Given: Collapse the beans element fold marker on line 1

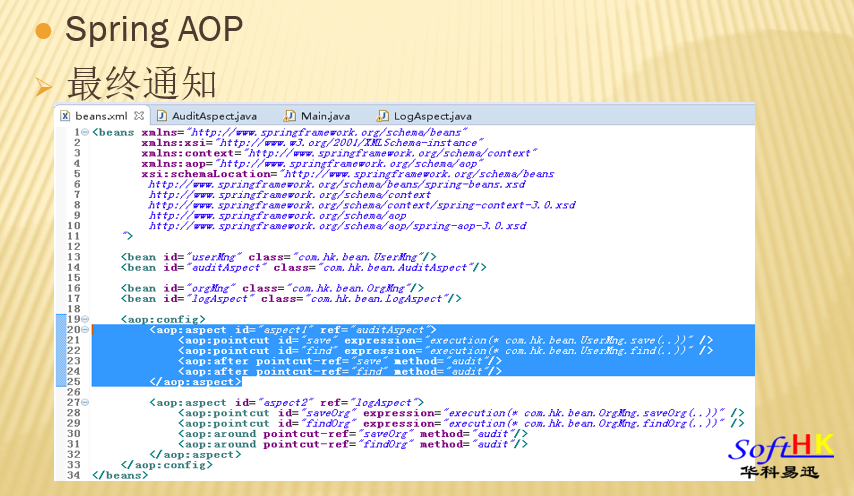Looking at the screenshot, I should tap(85, 132).
